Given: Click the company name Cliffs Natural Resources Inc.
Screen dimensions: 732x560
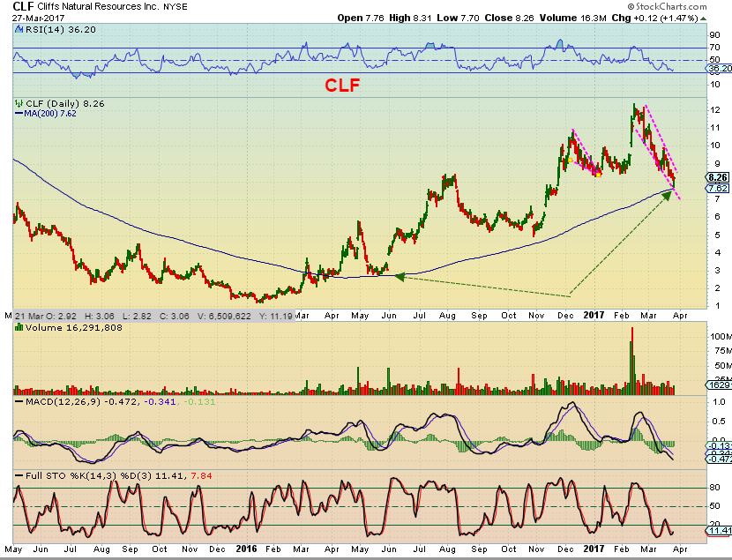Looking at the screenshot, I should 98,7.
